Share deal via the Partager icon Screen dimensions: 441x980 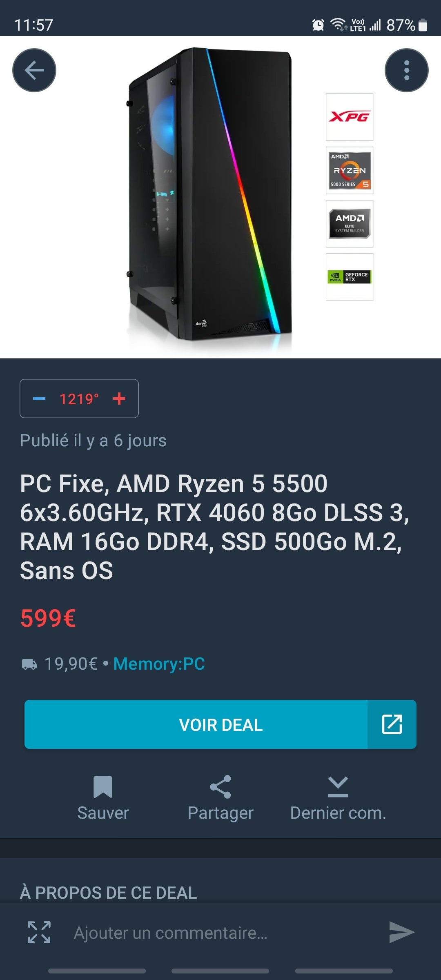220,798
